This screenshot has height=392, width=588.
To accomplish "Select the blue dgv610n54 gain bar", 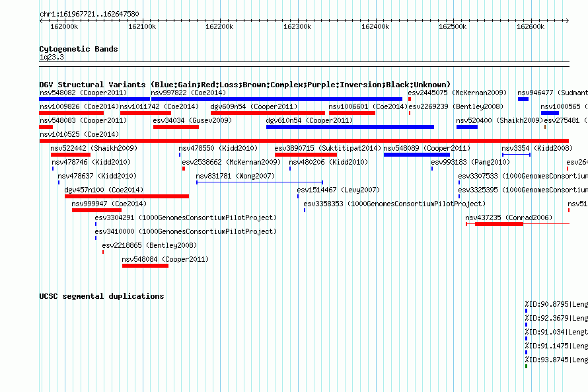I will [x=350, y=127].
